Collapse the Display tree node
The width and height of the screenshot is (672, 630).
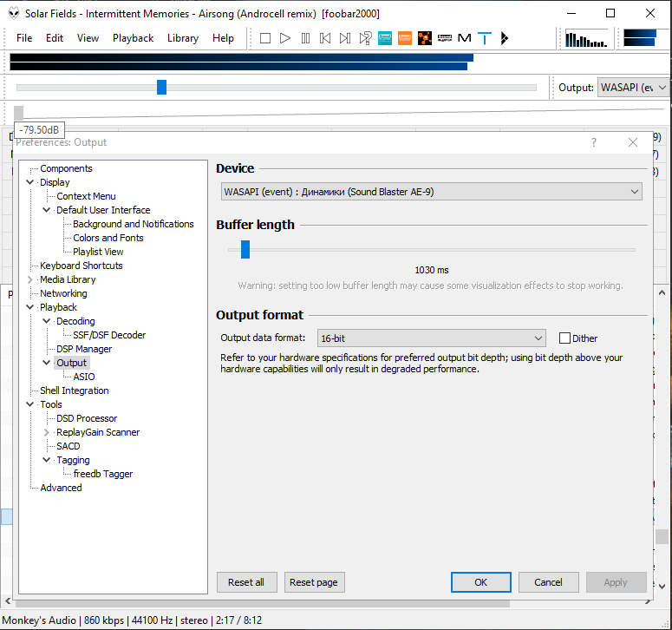tap(30, 182)
